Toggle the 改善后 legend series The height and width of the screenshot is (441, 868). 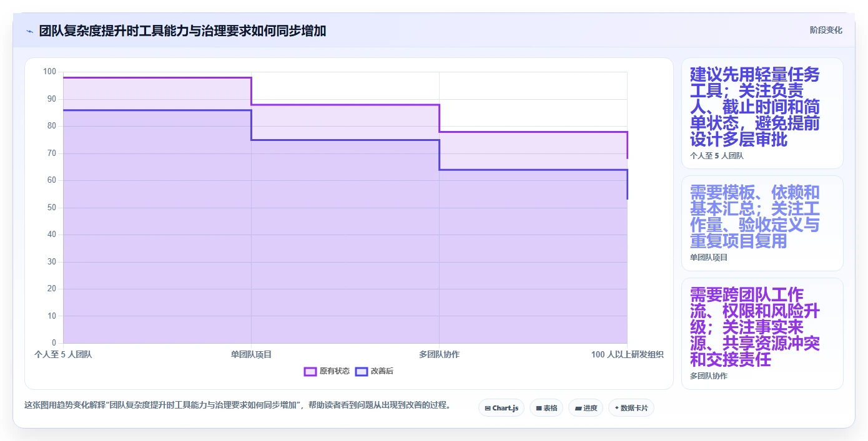(x=374, y=371)
